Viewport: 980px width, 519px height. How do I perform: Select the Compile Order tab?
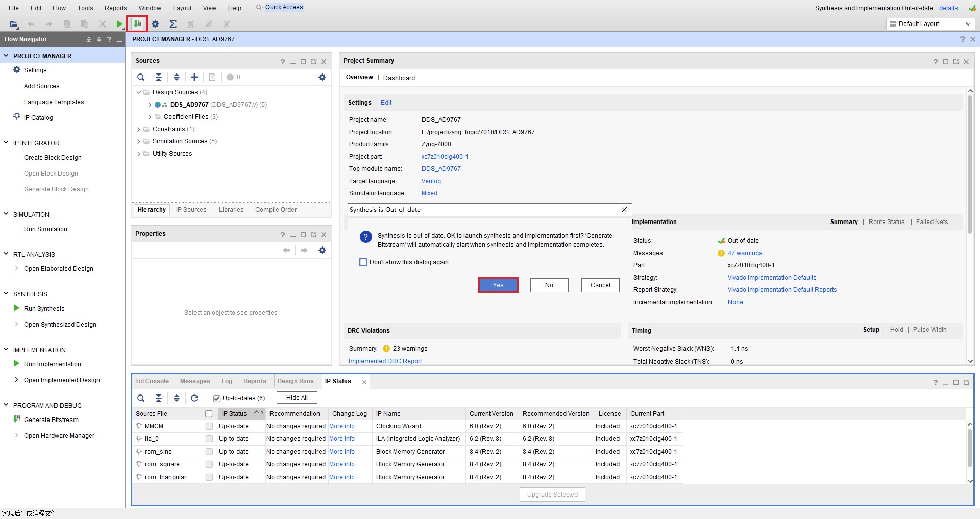[x=276, y=210]
